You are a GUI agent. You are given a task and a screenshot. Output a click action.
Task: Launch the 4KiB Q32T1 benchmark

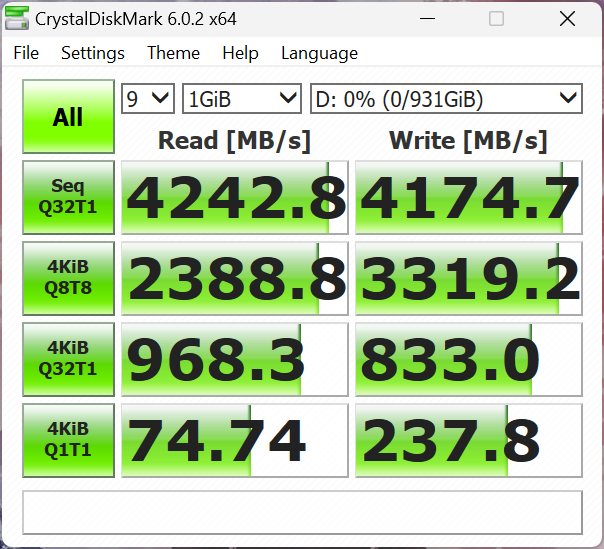click(68, 359)
